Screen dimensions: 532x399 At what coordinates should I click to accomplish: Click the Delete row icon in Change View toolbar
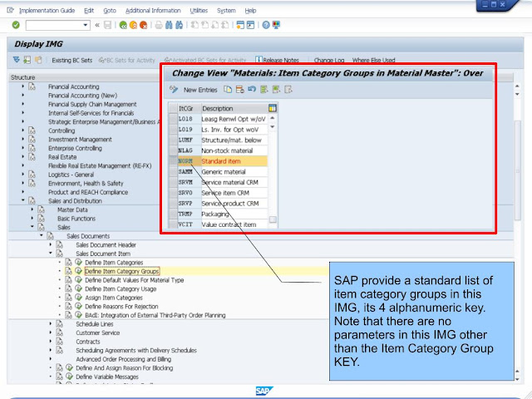(240, 90)
